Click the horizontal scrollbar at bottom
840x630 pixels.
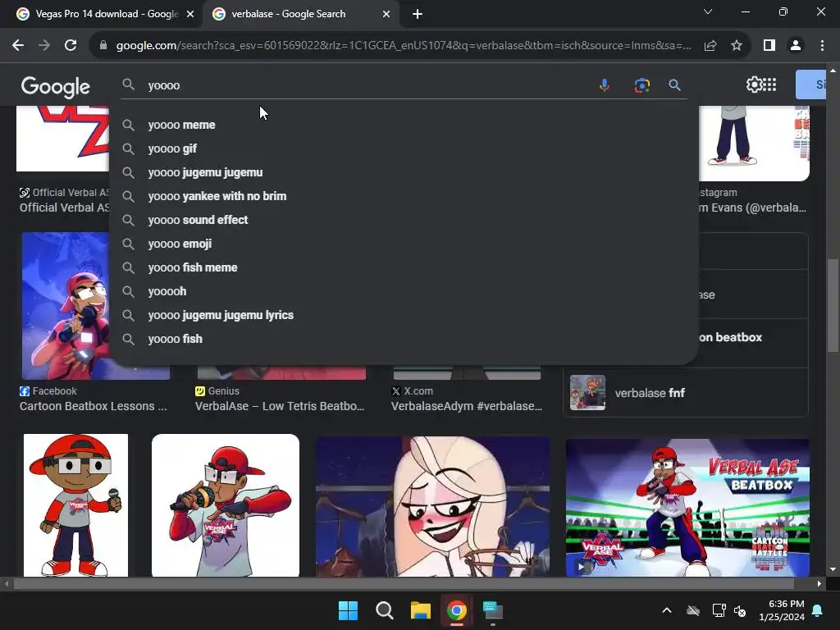tap(404, 583)
